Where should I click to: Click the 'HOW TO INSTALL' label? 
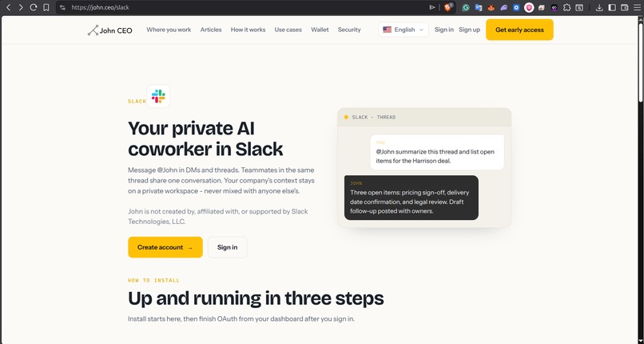point(153,280)
